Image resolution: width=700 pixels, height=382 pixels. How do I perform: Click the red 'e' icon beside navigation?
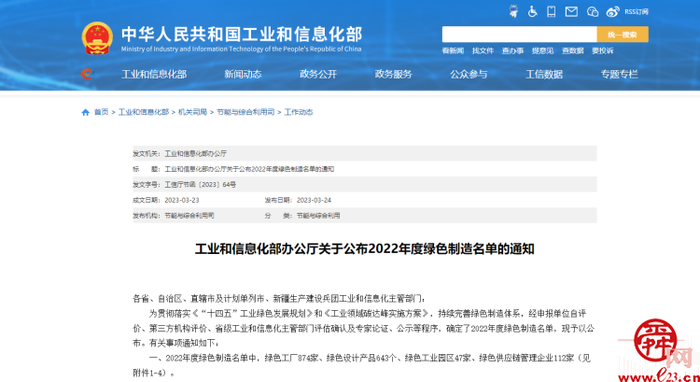click(87, 74)
